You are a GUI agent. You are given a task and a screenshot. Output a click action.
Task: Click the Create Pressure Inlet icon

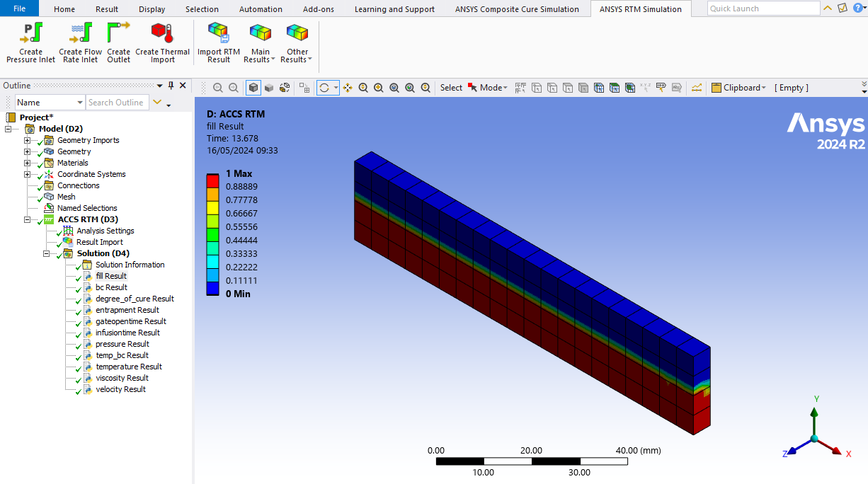click(30, 42)
